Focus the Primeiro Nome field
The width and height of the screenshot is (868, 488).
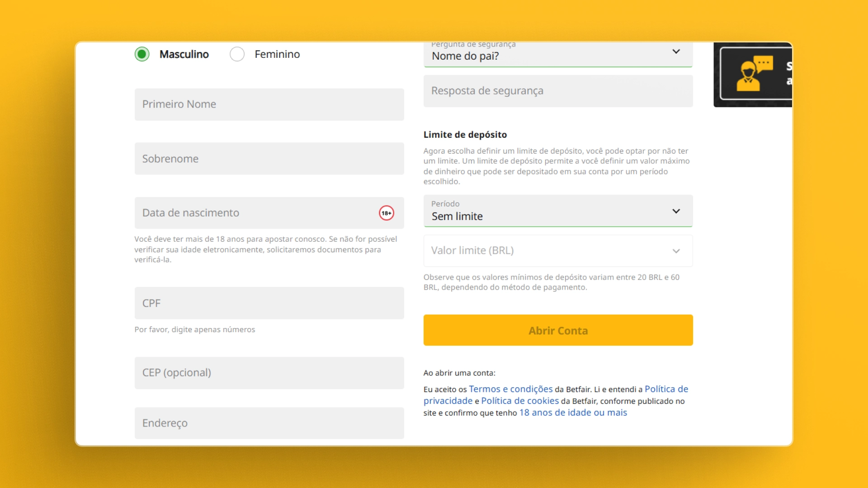pos(269,104)
